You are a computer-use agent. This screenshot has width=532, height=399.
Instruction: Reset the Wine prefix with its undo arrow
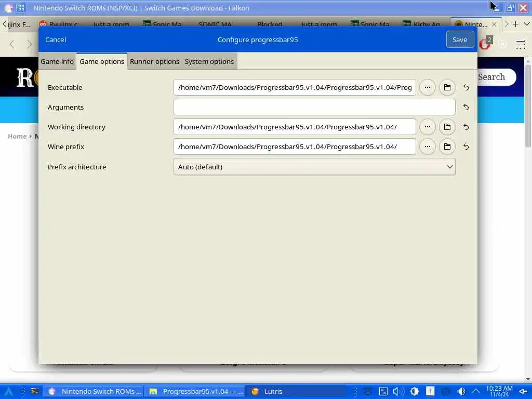466,147
